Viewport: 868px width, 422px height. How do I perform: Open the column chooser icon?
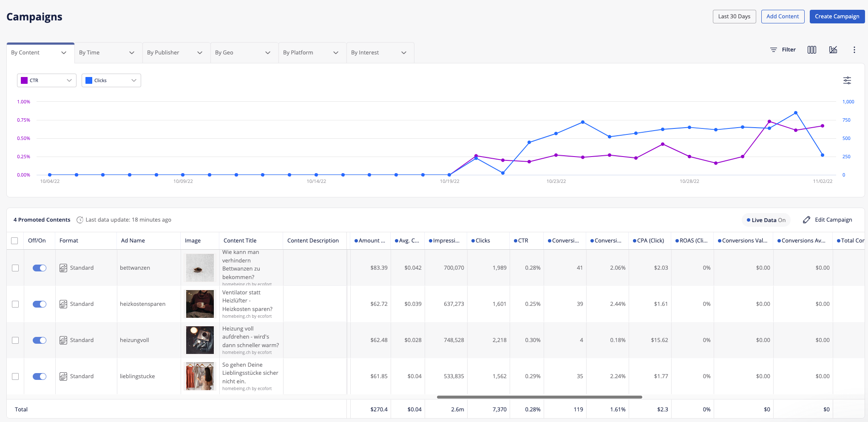point(812,50)
